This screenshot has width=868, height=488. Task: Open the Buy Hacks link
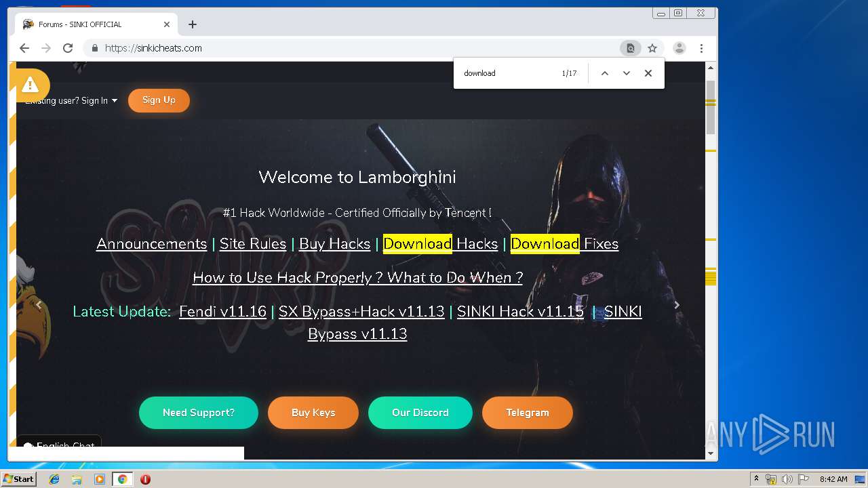[334, 244]
